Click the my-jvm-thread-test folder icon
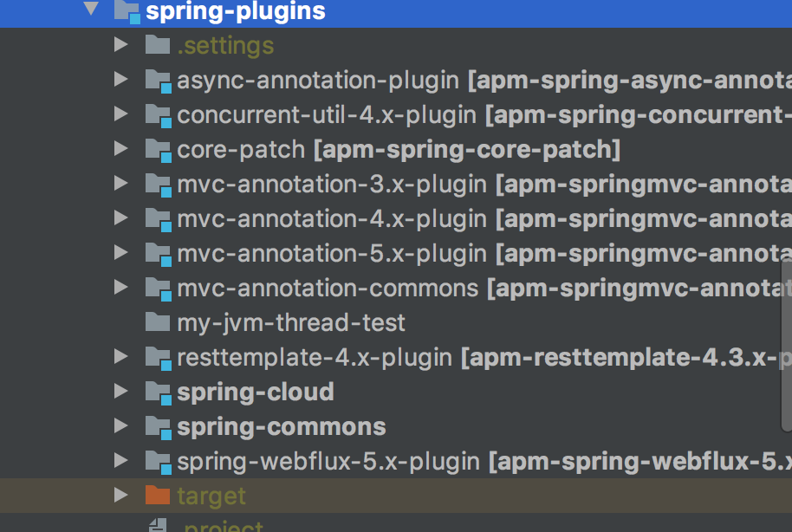This screenshot has height=532, width=792. pyautogui.click(x=157, y=322)
